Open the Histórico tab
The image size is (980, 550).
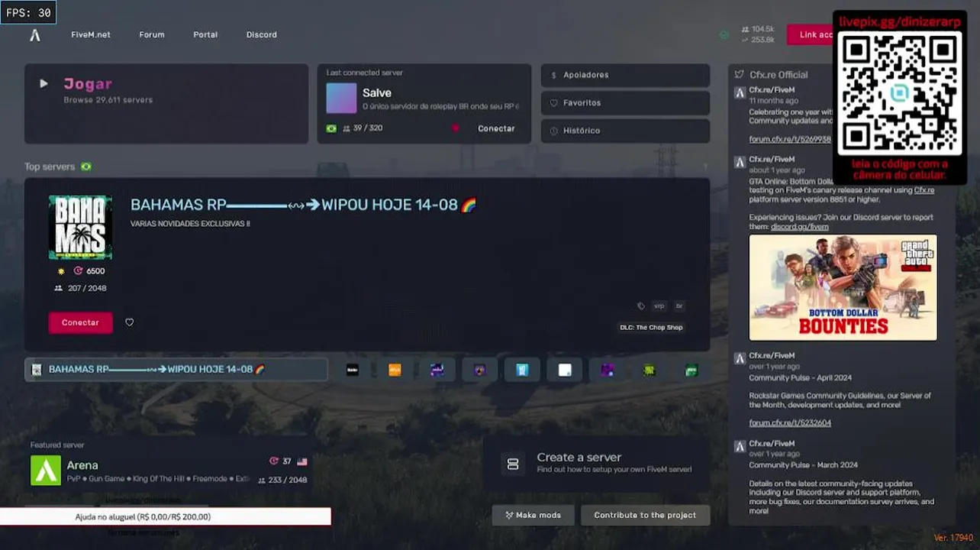pos(625,131)
